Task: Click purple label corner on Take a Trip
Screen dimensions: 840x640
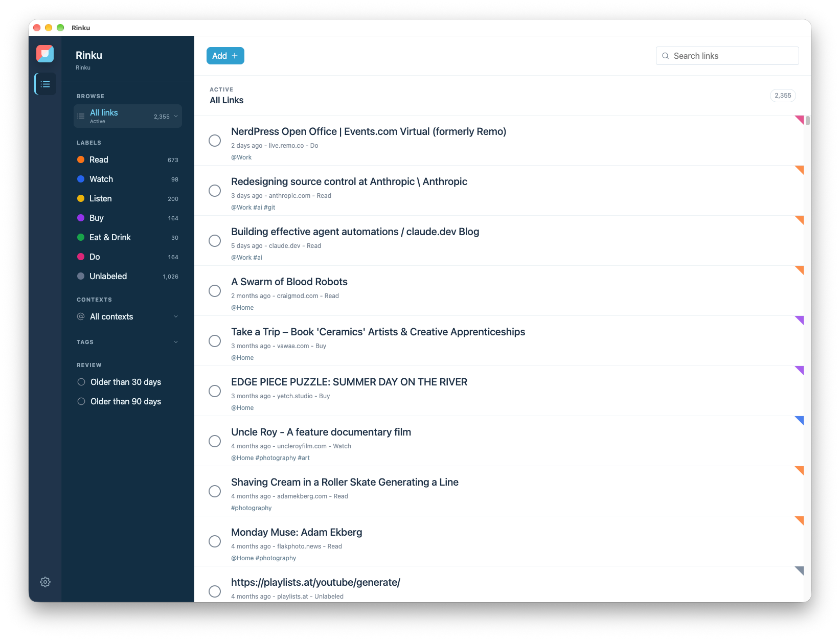Action: tap(800, 320)
